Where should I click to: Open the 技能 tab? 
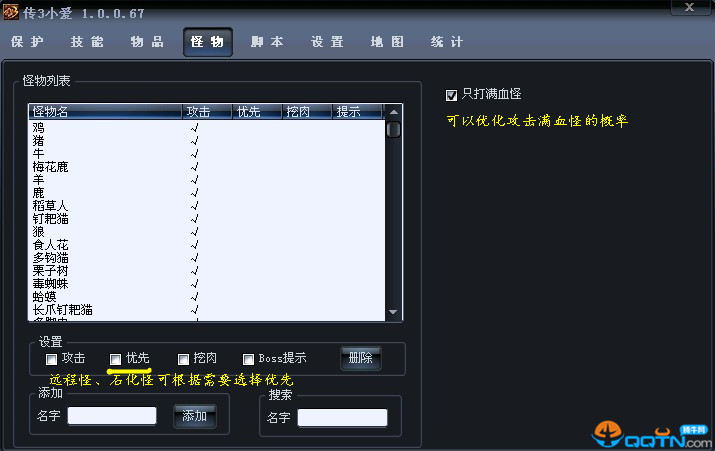click(x=87, y=43)
